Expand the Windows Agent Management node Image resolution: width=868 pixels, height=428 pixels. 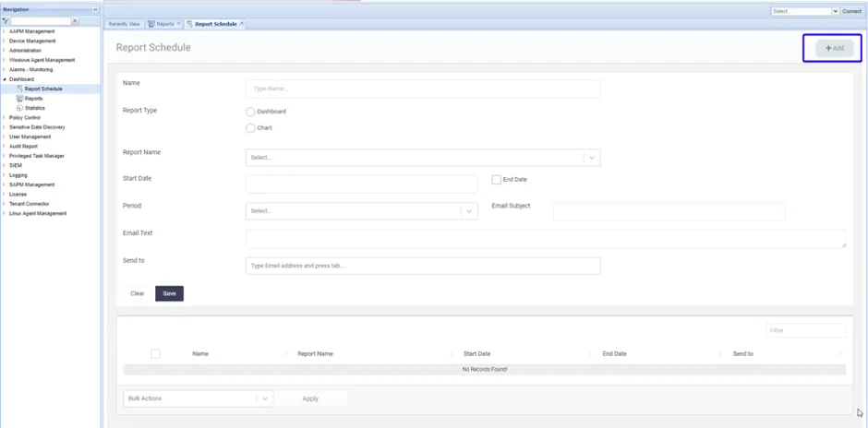coord(5,60)
